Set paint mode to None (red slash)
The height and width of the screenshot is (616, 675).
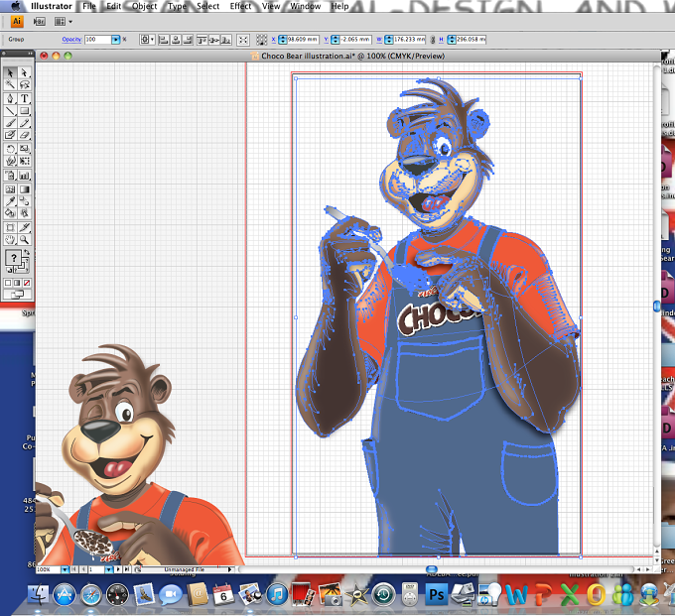(x=27, y=283)
